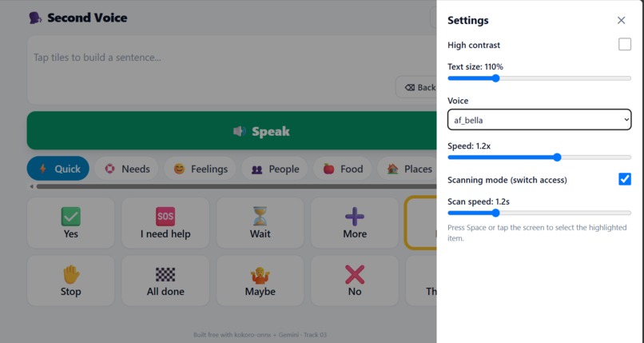Tap the All done checkered tile

165,281
